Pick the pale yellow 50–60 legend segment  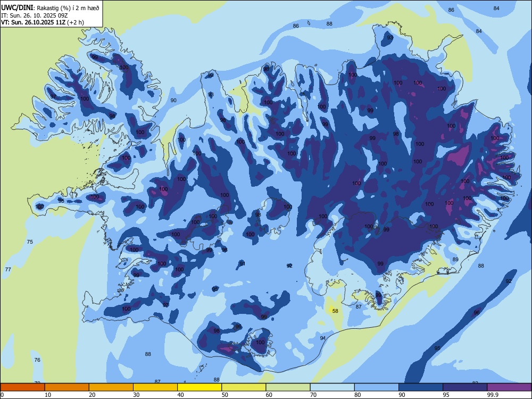[x=244, y=387]
